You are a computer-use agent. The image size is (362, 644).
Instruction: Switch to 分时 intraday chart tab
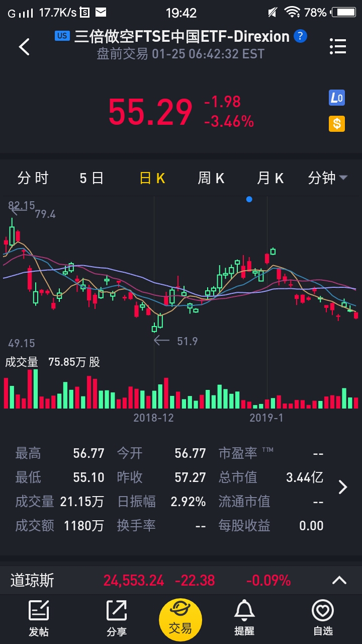coord(33,178)
